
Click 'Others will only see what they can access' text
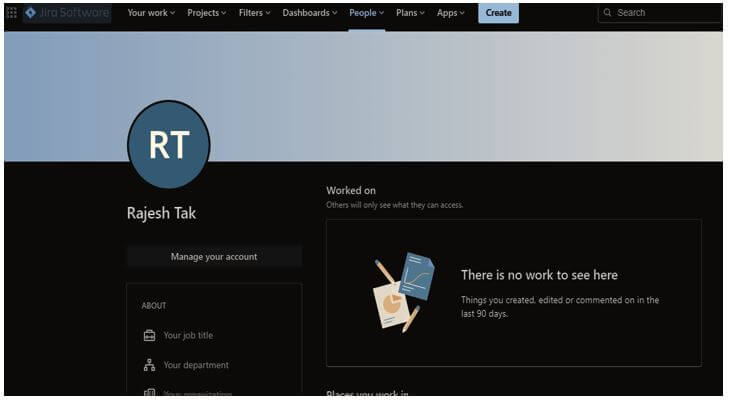point(395,205)
